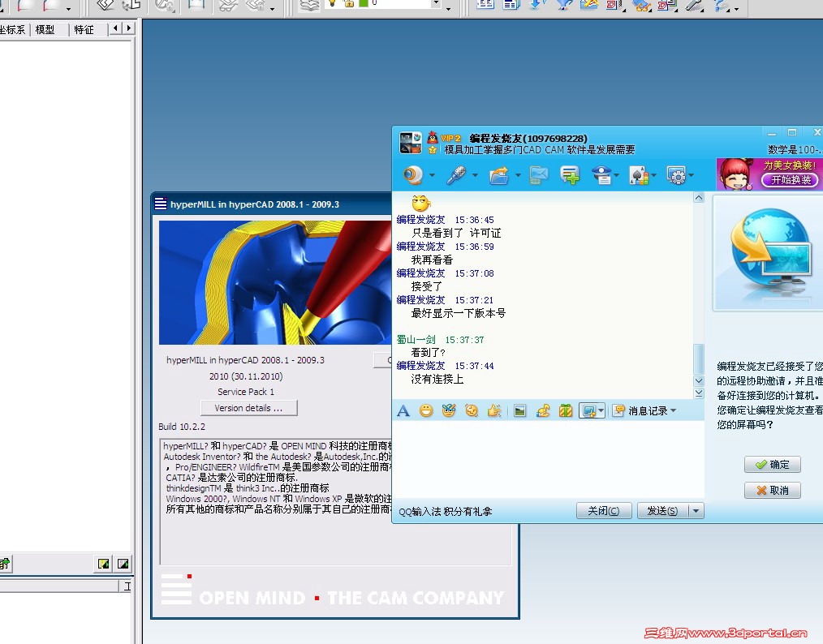Viewport: 823px width, 644px height.
Task: Switch to the 坐标系 tab
Action: click(x=13, y=30)
